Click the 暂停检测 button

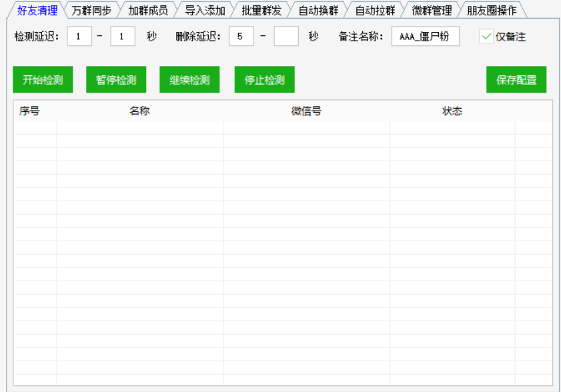[116, 80]
